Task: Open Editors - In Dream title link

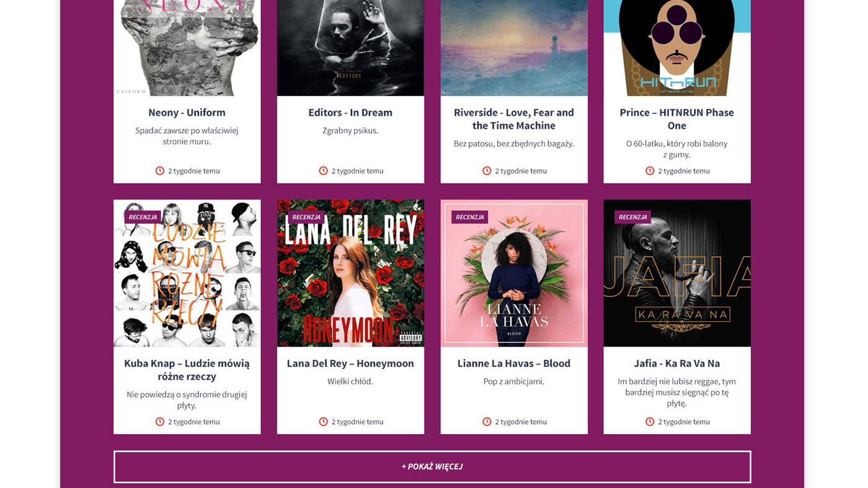Action: pos(350,112)
